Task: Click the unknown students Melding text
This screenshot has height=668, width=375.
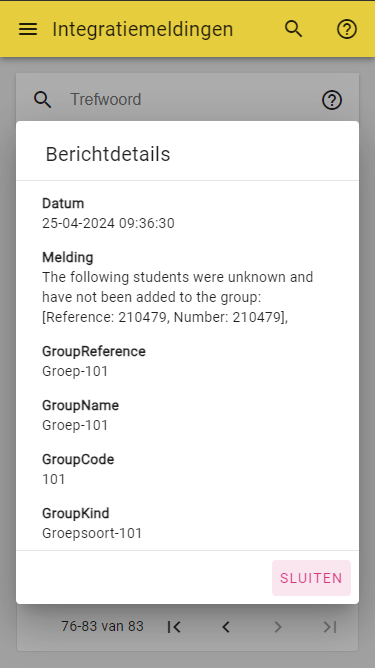Action: click(x=178, y=297)
